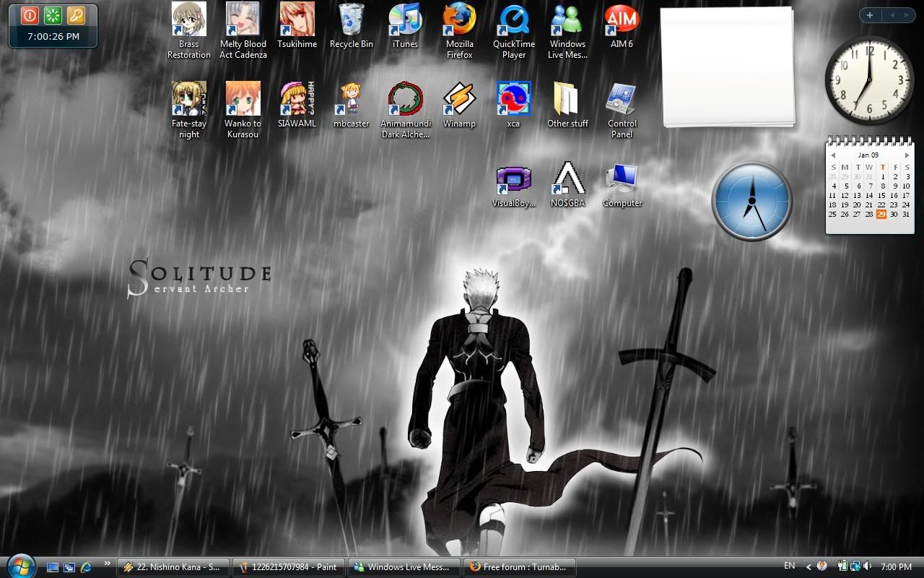Select the Melty Blood Act Cadenza shortcut
The height and width of the screenshot is (578, 924).
pyautogui.click(x=243, y=20)
